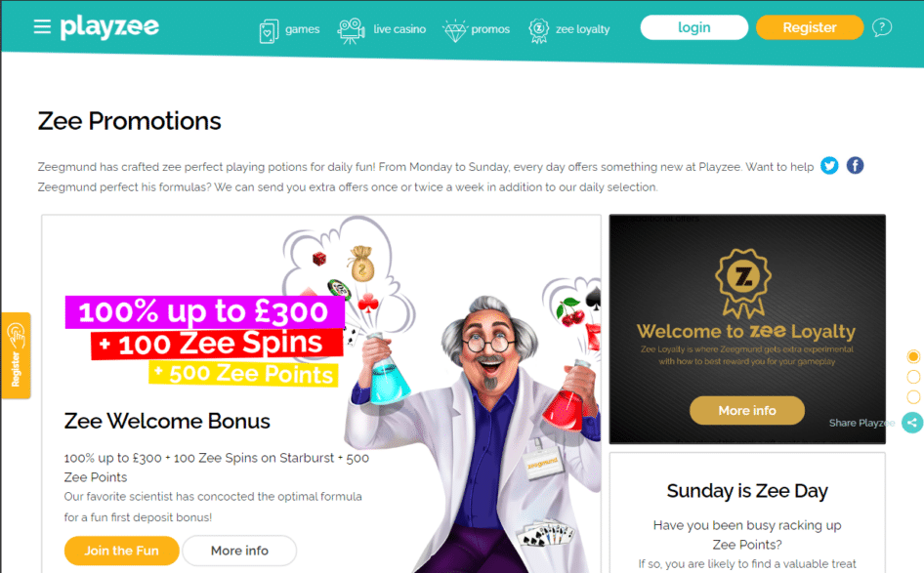Share on Facebook icon
924x573 pixels.
point(855,166)
